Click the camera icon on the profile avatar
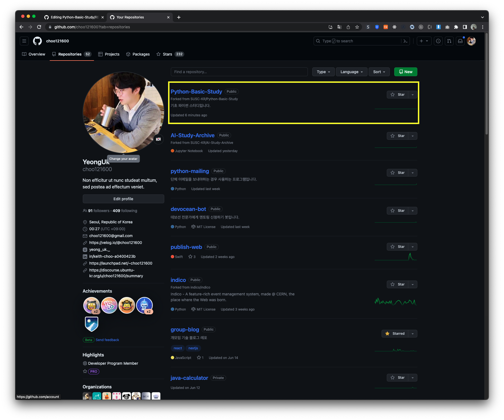504x420 pixels. click(x=158, y=139)
